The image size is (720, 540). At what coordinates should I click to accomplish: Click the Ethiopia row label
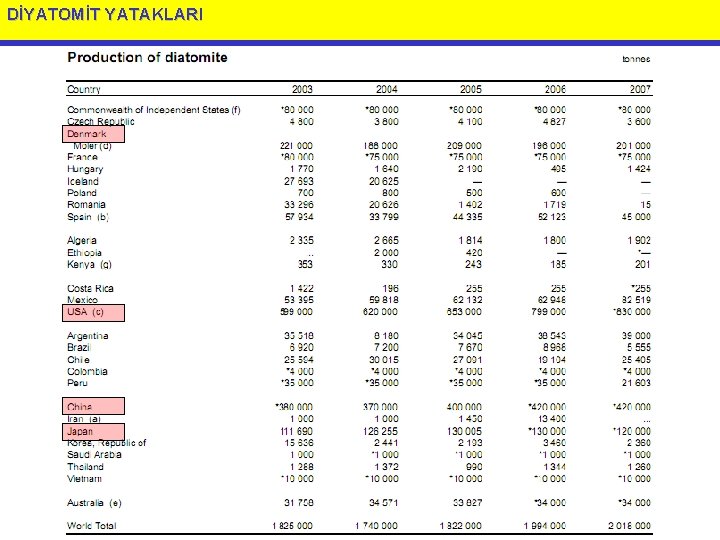84,253
